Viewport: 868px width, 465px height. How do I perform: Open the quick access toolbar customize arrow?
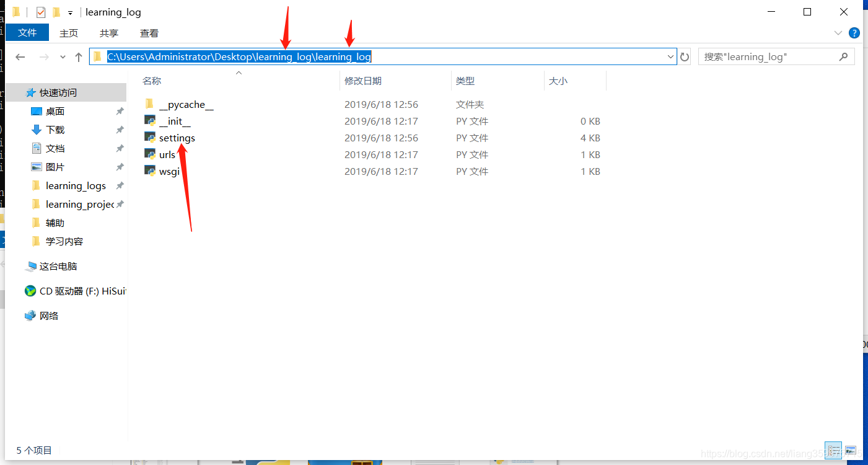71,13
